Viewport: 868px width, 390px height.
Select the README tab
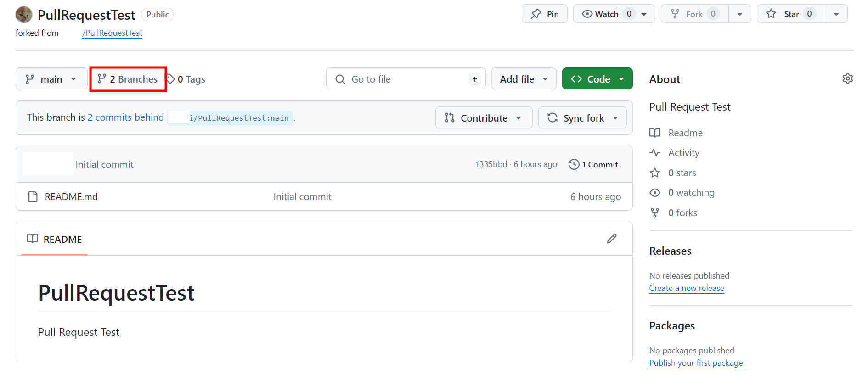pyautogui.click(x=54, y=239)
